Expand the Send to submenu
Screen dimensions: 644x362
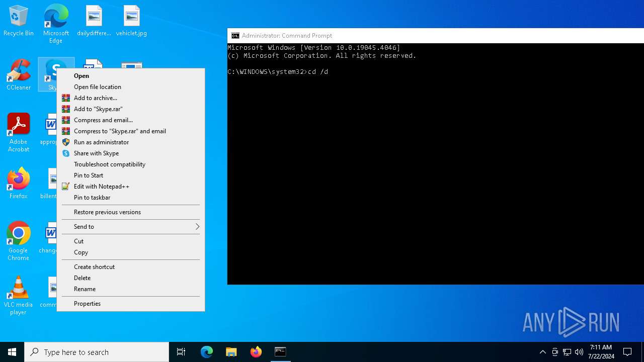click(131, 227)
